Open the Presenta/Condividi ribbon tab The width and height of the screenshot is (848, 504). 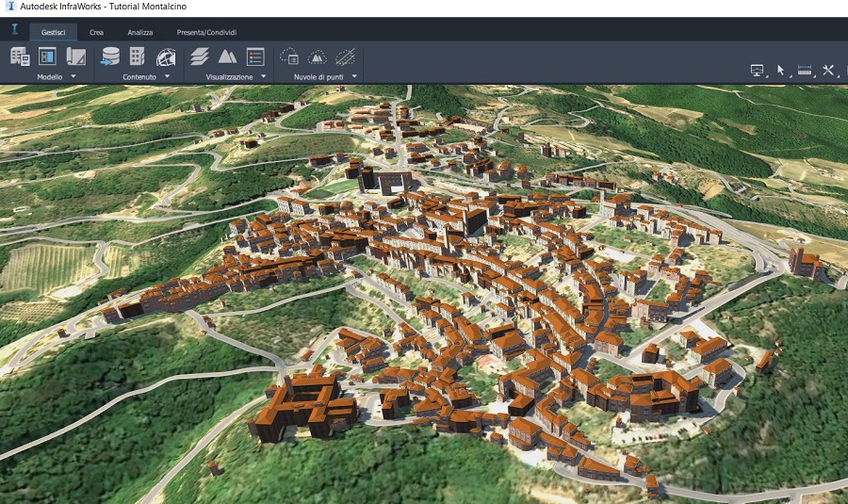(x=206, y=32)
